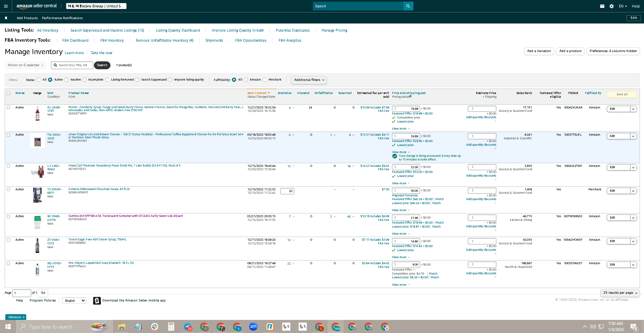Screen dimensions: 644x333
Task: Open File Explorer from the taskbar
Action: coord(121,327)
